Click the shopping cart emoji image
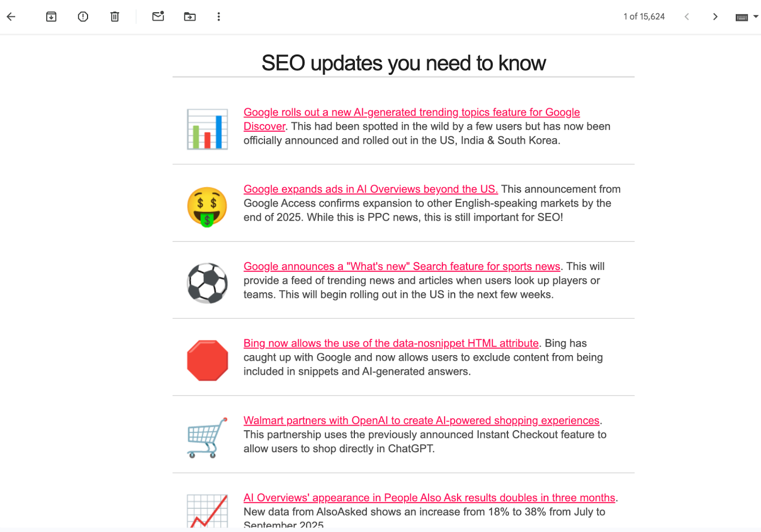761x532 pixels. coord(207,437)
